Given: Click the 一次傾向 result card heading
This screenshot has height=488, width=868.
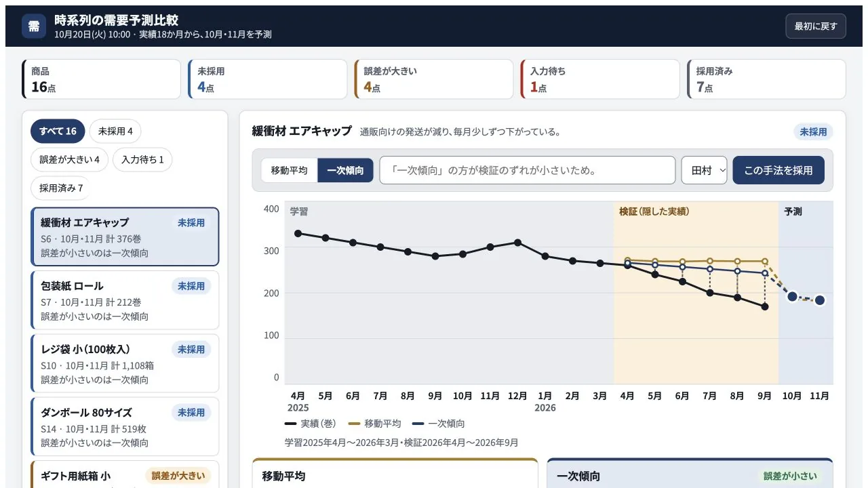Looking at the screenshot, I should point(578,476).
